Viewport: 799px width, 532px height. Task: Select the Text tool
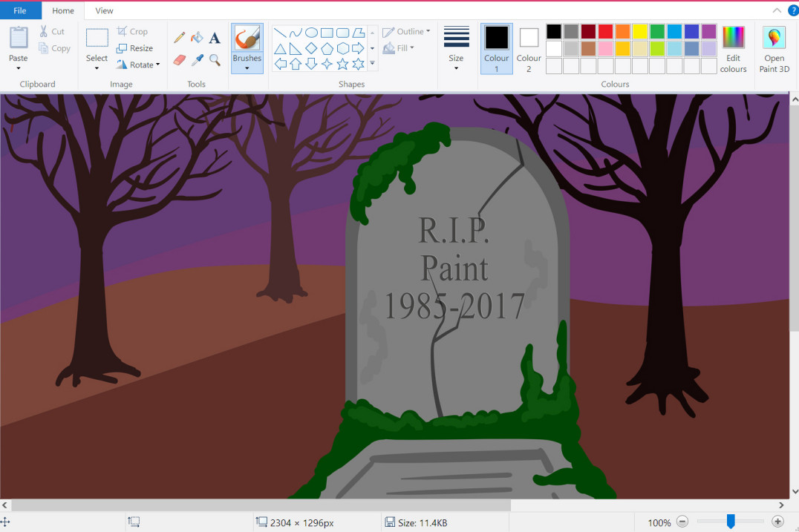click(x=215, y=38)
